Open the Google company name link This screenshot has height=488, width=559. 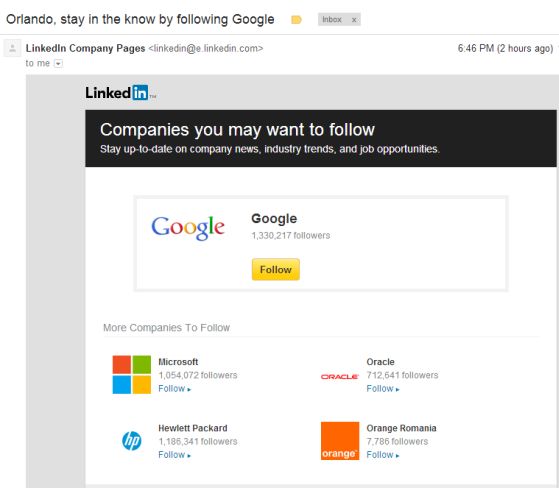[274, 219]
